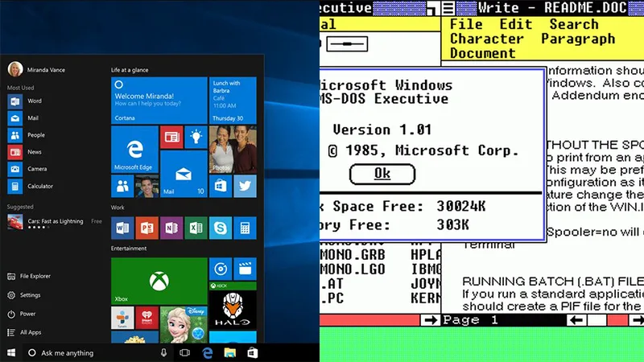Open Camera from the Most Used list

[x=27, y=169]
